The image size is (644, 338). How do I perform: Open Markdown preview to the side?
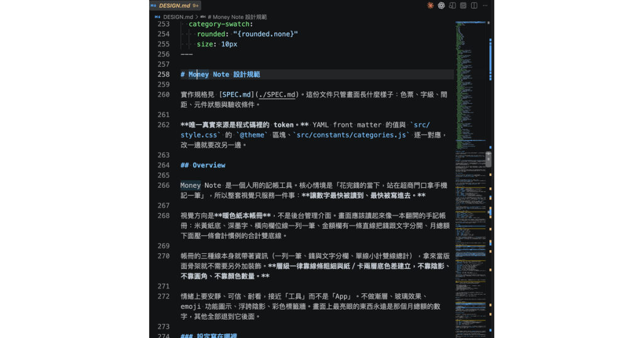pos(452,5)
